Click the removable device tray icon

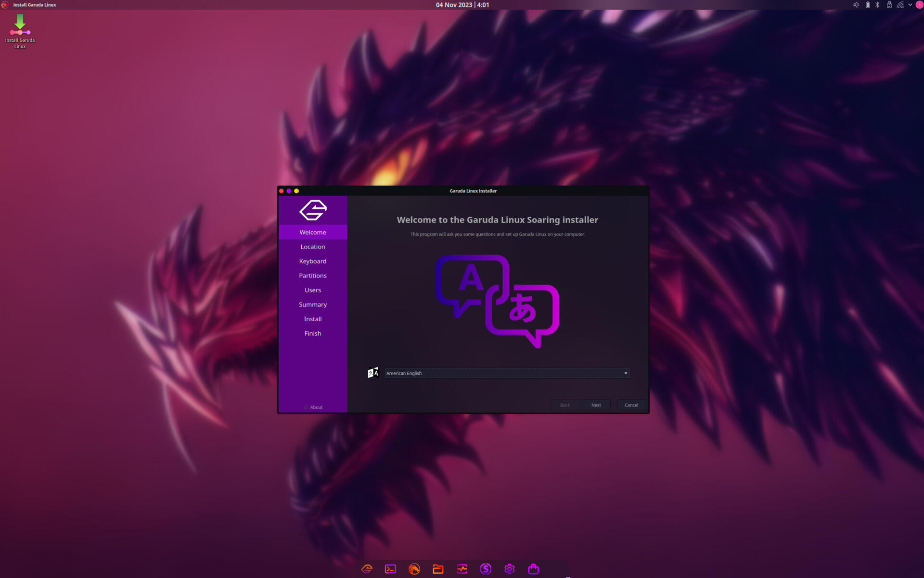tap(889, 5)
